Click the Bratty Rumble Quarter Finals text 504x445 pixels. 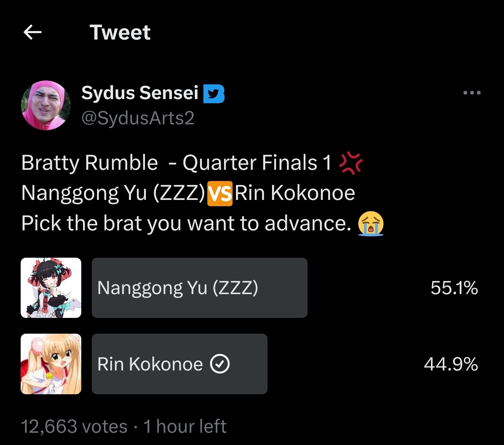[x=176, y=163]
